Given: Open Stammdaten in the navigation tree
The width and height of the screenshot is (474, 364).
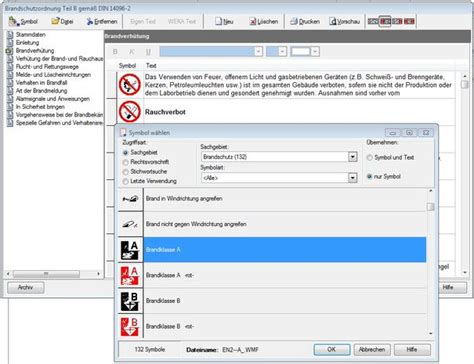Looking at the screenshot, I should tap(31, 35).
